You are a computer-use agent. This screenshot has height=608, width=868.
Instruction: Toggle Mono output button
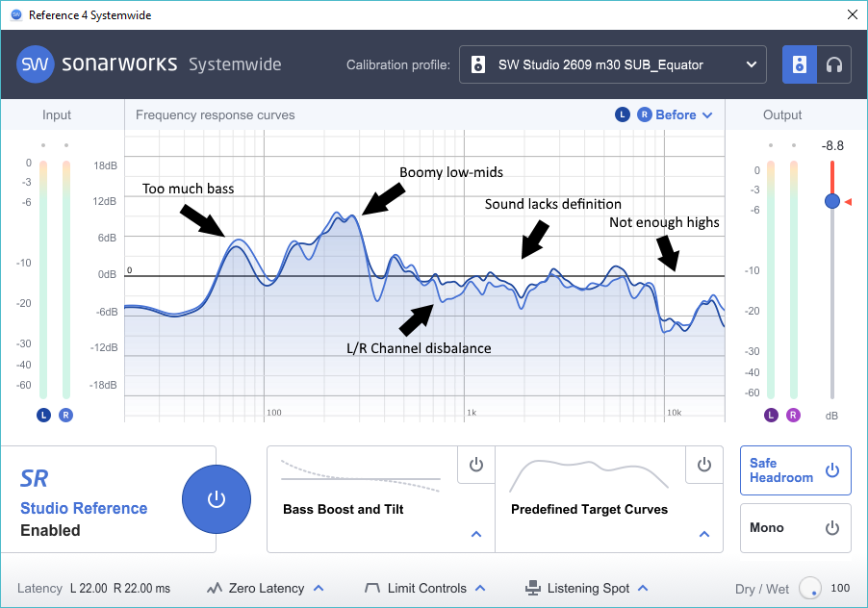coord(796,528)
